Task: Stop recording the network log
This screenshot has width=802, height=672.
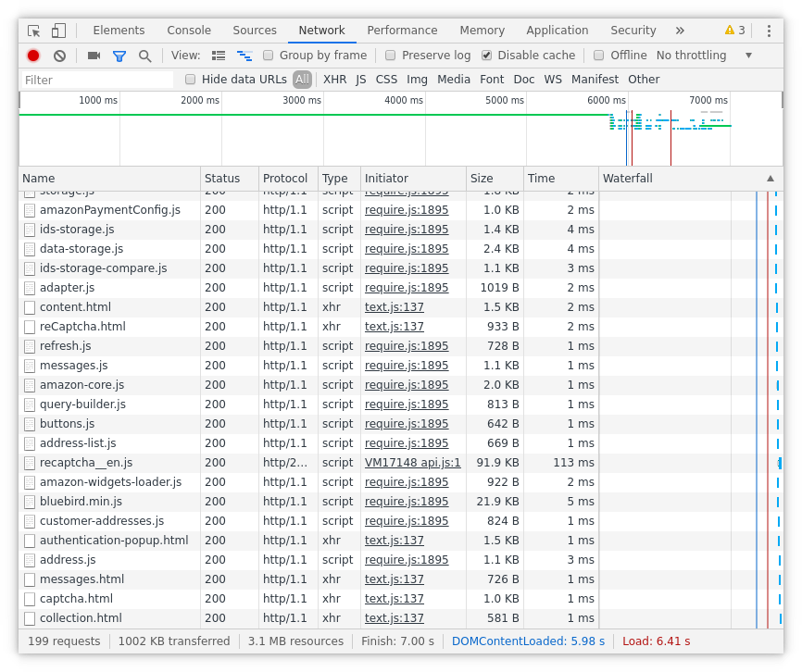Action: pyautogui.click(x=32, y=55)
